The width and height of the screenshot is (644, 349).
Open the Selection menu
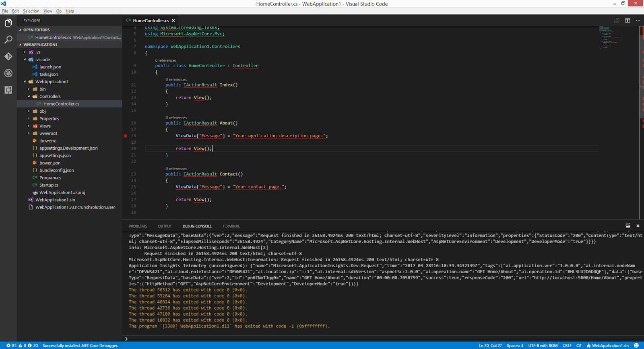click(31, 11)
